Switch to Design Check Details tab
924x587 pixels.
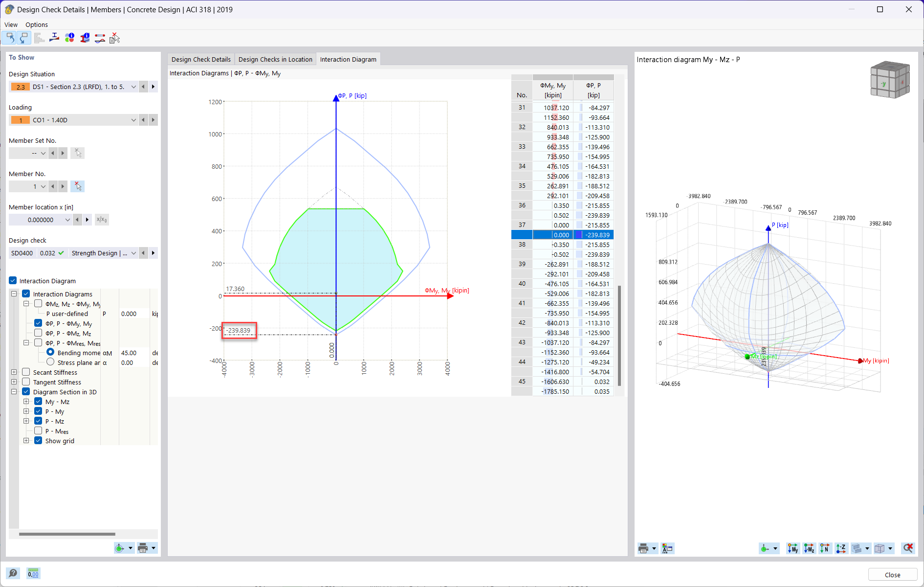[x=201, y=59]
